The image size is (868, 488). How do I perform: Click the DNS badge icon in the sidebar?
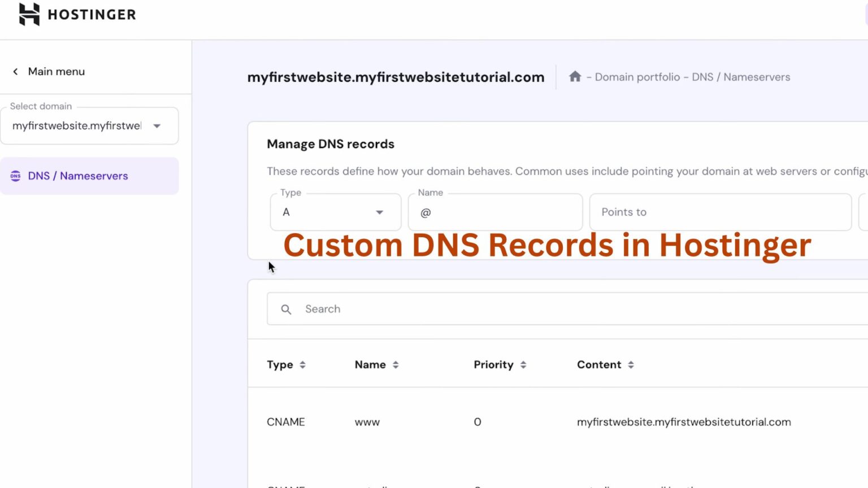tap(15, 176)
